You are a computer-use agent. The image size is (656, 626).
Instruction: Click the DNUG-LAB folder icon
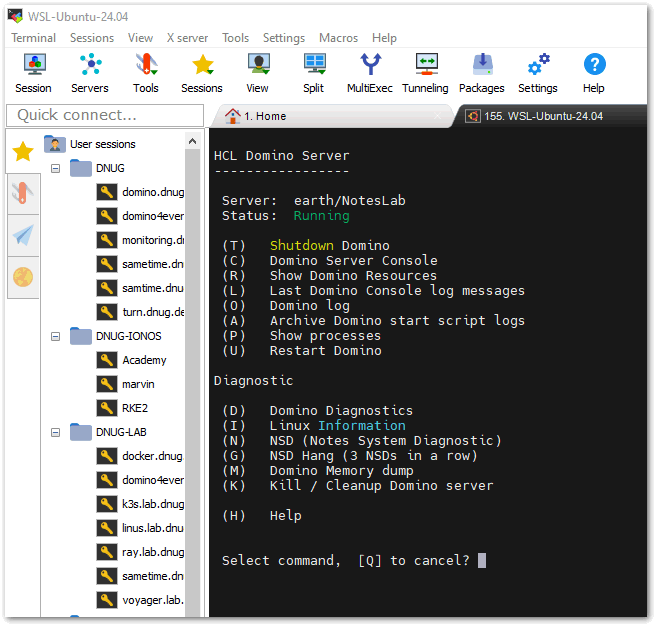(81, 432)
